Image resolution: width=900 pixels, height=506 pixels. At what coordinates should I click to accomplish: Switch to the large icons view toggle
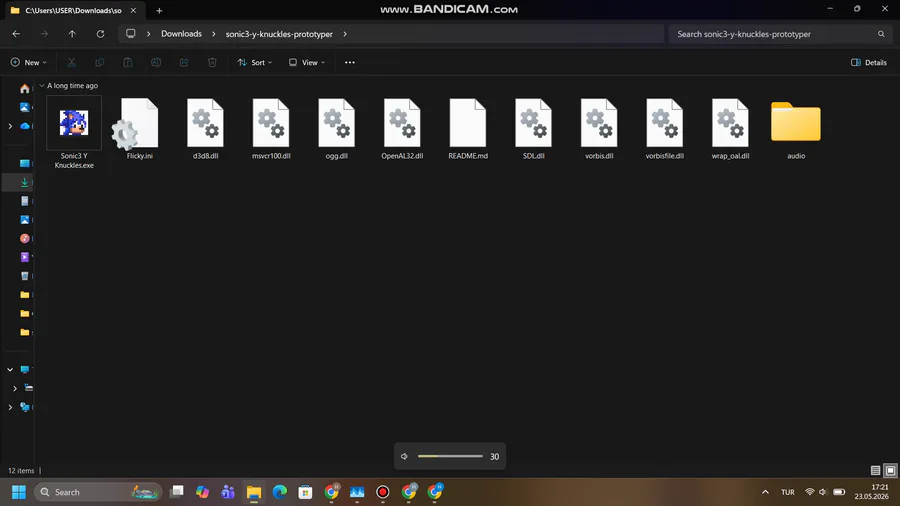pyautogui.click(x=890, y=470)
